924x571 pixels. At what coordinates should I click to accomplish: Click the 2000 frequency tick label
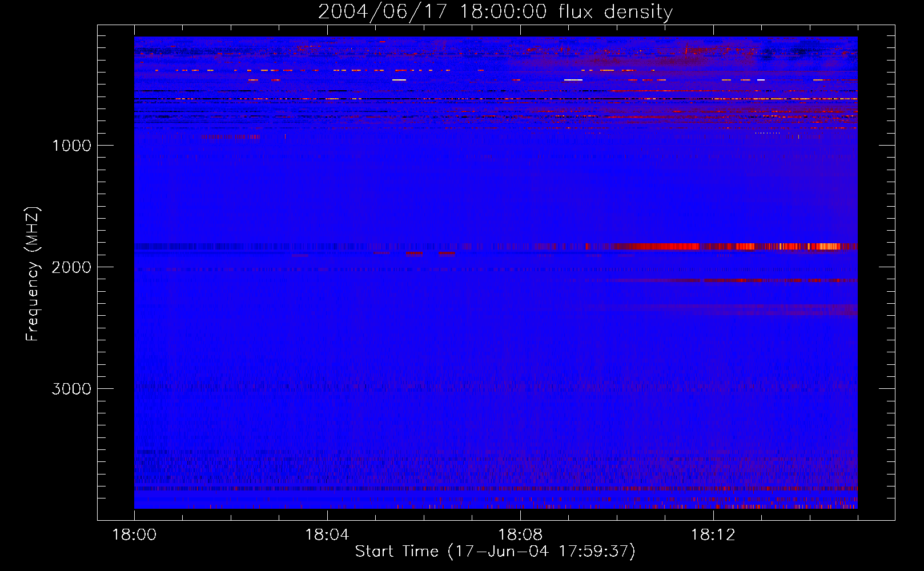[71, 267]
